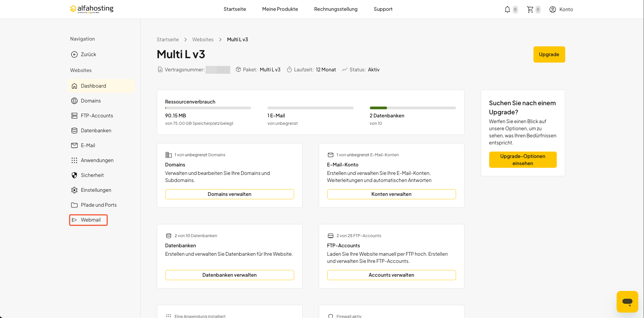Open the chat support widget
644x318 pixels.
[x=627, y=302]
